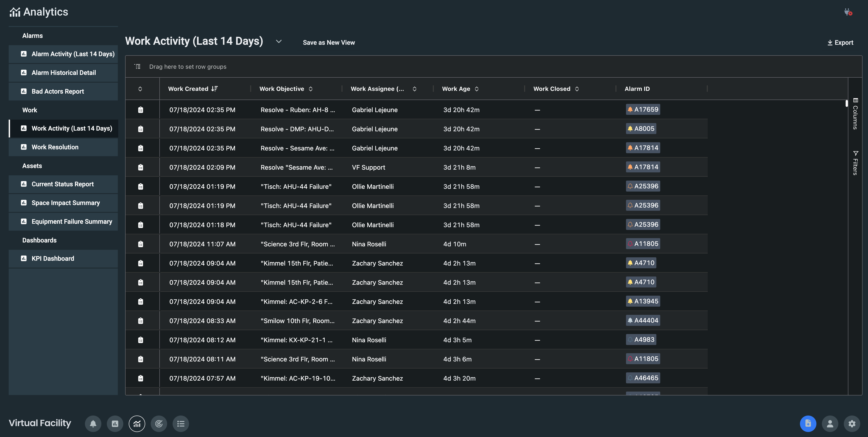Open the KPI Dashboard menu item

tap(53, 258)
